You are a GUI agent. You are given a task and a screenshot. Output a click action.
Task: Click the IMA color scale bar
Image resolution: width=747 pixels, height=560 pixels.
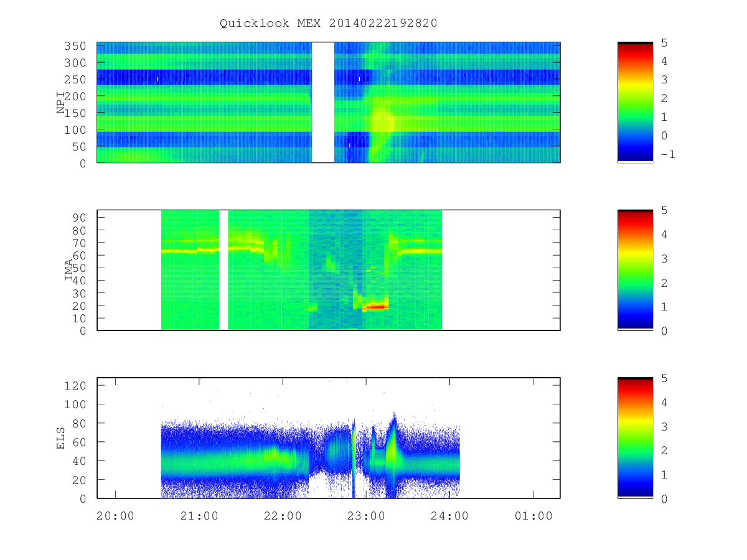[635, 270]
